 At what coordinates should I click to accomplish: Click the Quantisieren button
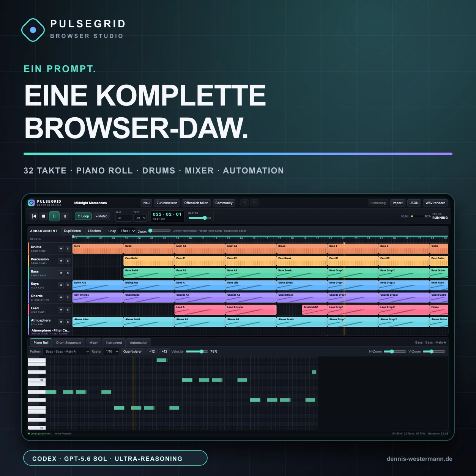pyautogui.click(x=133, y=351)
